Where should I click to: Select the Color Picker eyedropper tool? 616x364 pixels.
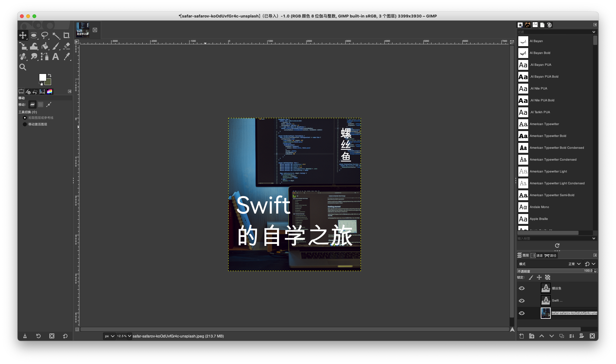[x=67, y=56]
